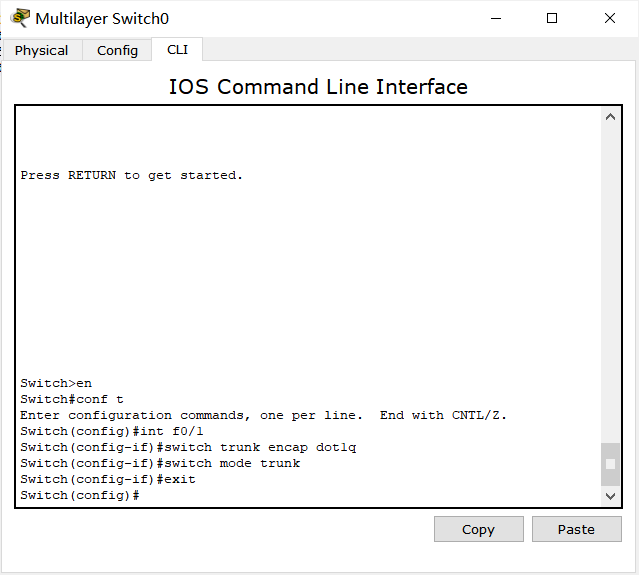Place cursor at the last Switch(config)# prompt
This screenshot has height=575, width=639.
point(145,495)
